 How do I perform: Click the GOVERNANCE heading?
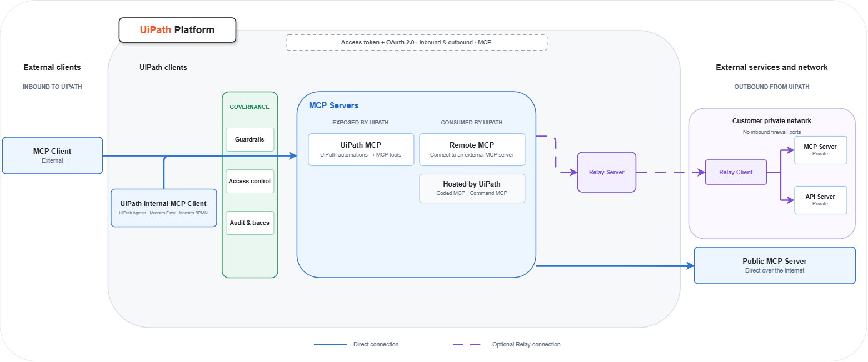(x=250, y=107)
